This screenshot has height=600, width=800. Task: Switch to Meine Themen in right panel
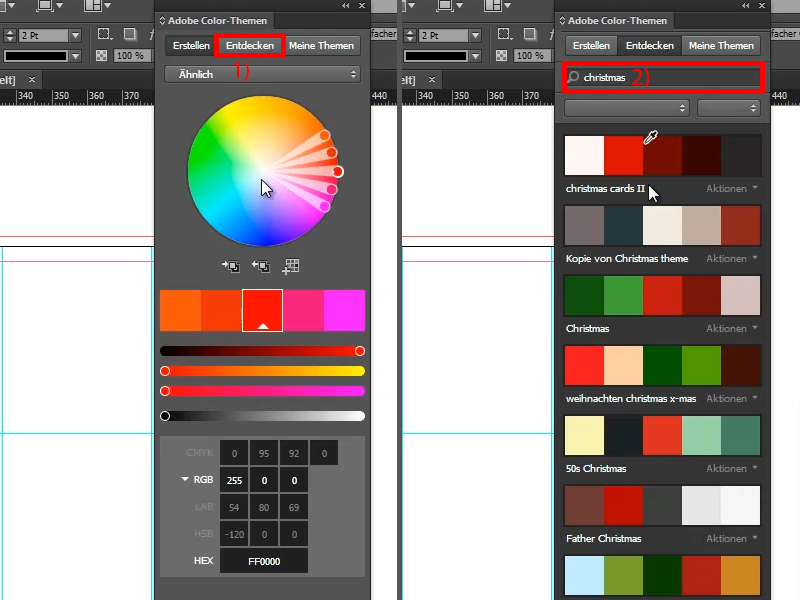click(x=721, y=45)
